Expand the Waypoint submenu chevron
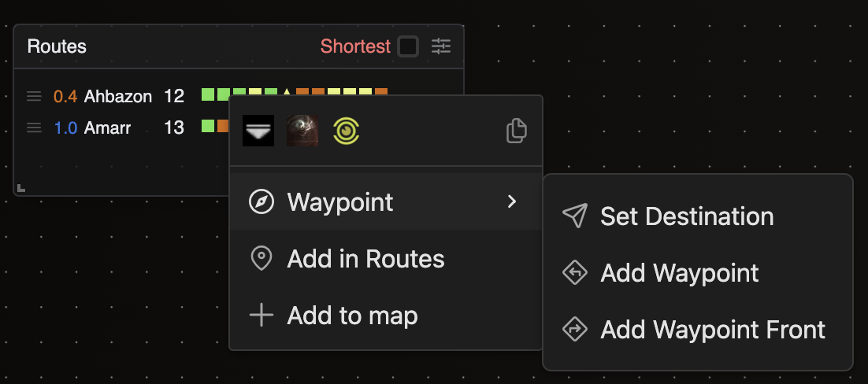 click(x=512, y=202)
